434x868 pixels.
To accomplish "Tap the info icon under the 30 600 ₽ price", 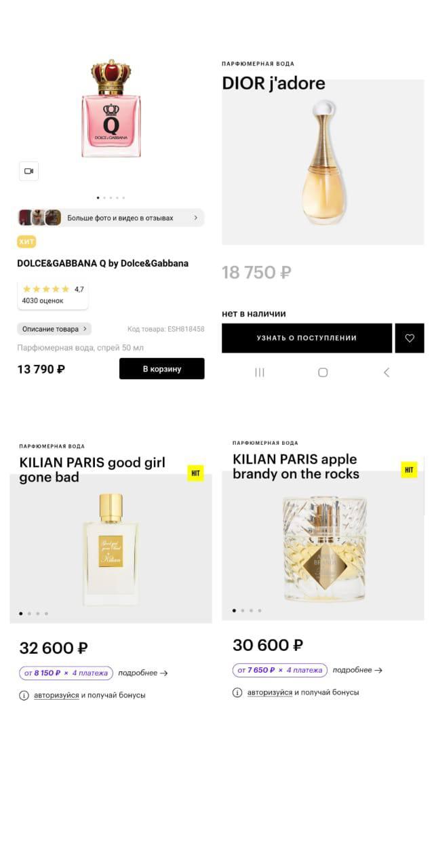I will click(x=237, y=692).
